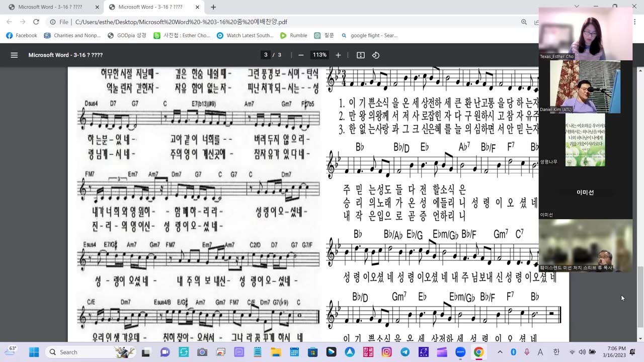Viewport: 644px width, 362px height.
Task: Select the second Microsoft Word PDF tab
Action: 153,7
